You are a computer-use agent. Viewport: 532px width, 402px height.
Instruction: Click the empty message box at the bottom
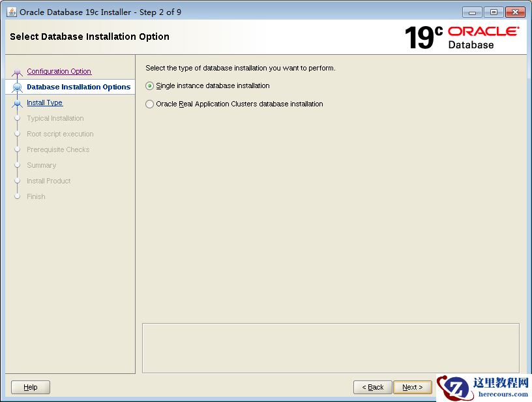[x=331, y=348]
